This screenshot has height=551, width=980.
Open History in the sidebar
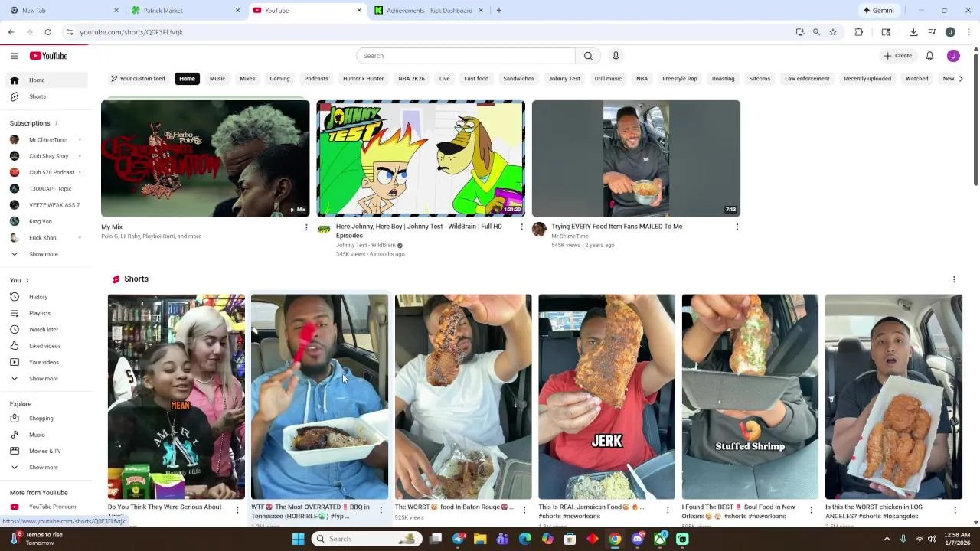45,297
